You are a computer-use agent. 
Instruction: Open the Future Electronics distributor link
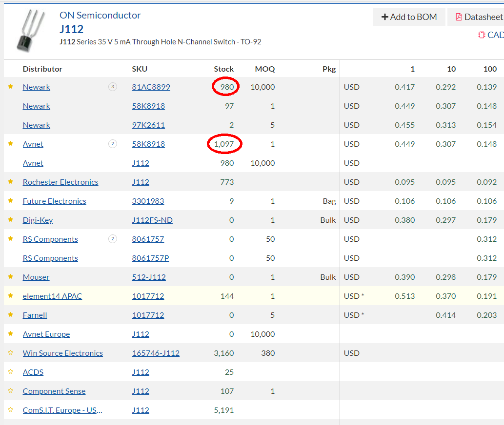tap(54, 201)
